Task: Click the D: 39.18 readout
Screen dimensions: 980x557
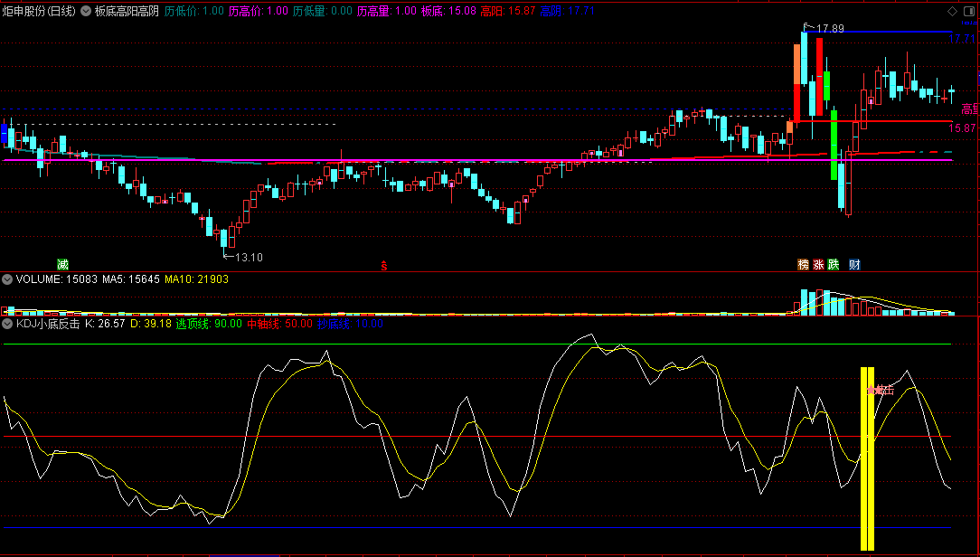Action: [x=150, y=324]
